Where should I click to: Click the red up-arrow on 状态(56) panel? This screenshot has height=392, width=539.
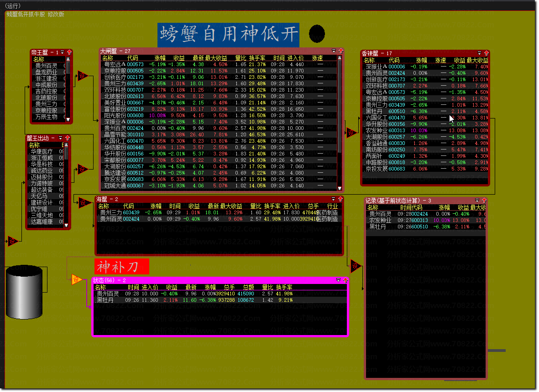(345, 280)
